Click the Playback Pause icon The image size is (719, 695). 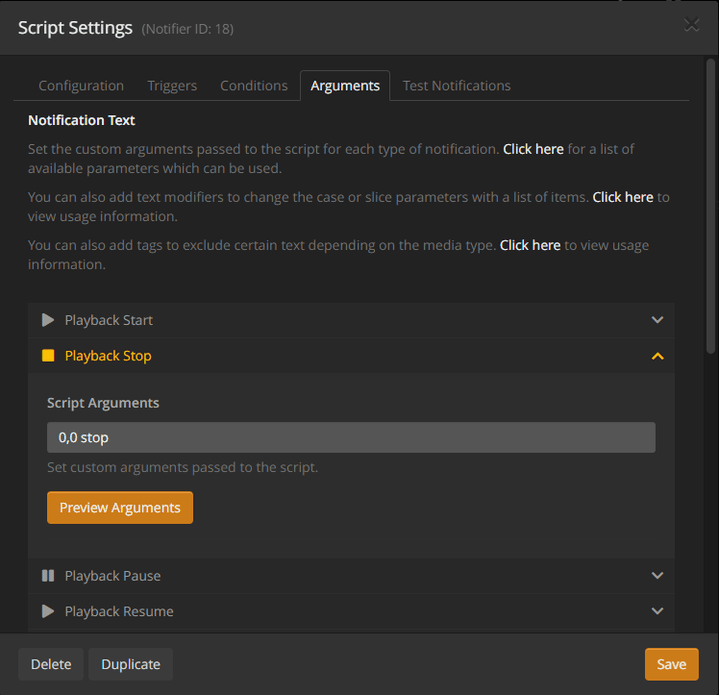(x=48, y=576)
